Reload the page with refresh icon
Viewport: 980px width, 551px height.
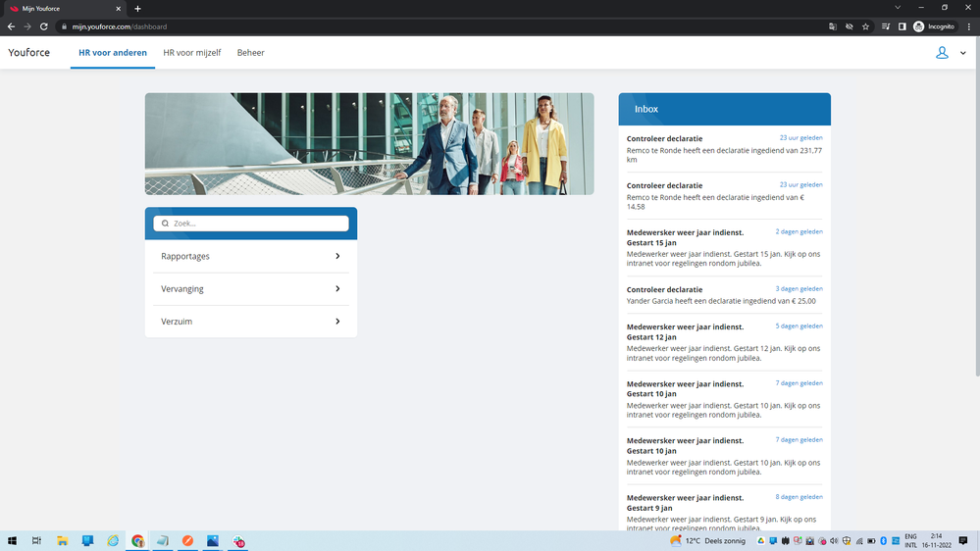click(44, 26)
